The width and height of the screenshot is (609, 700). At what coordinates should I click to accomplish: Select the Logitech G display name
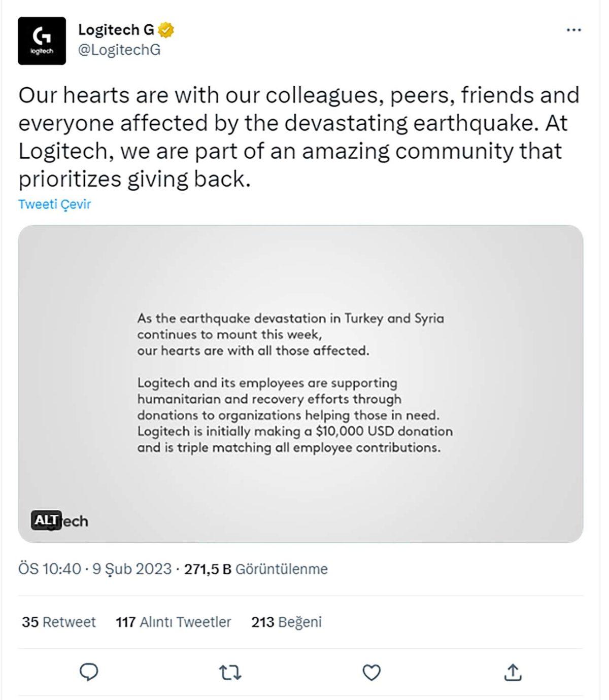click(x=115, y=29)
